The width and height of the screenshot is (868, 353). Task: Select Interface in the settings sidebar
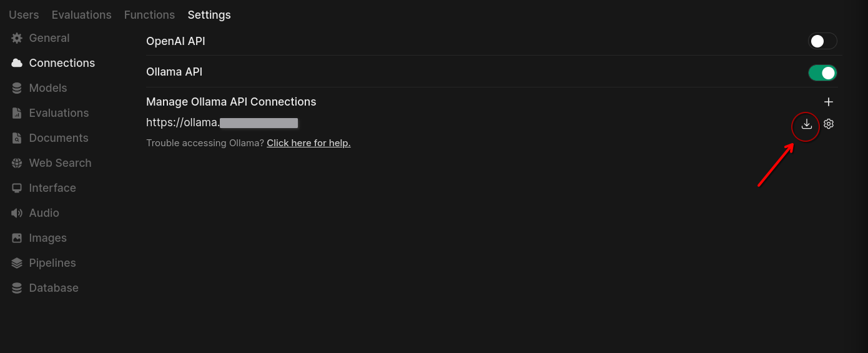tap(52, 188)
